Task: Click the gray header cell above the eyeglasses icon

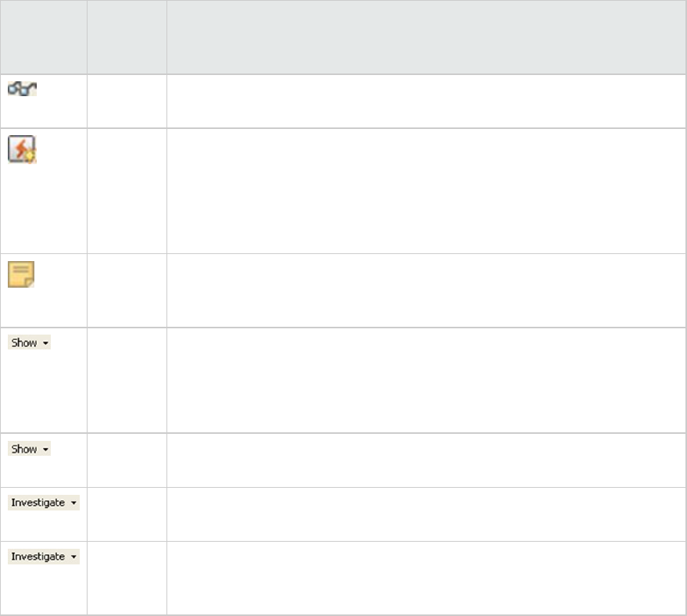Action: [x=43, y=38]
